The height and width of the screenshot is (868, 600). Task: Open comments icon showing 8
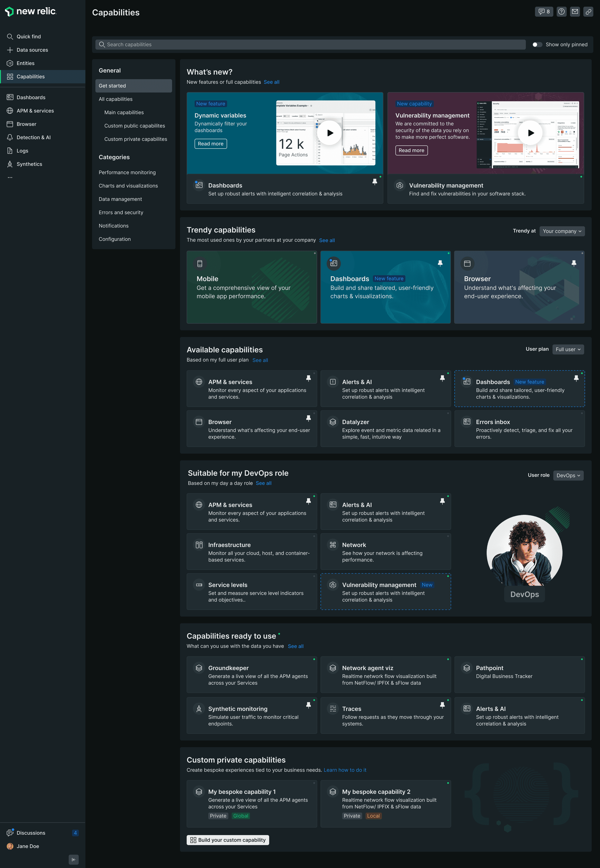pyautogui.click(x=544, y=12)
